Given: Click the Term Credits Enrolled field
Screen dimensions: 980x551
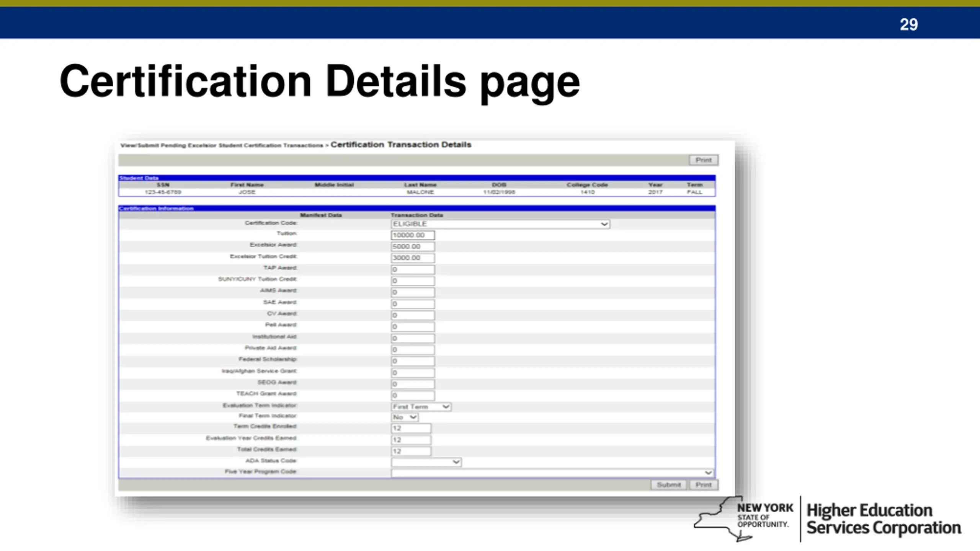Looking at the screenshot, I should click(411, 428).
